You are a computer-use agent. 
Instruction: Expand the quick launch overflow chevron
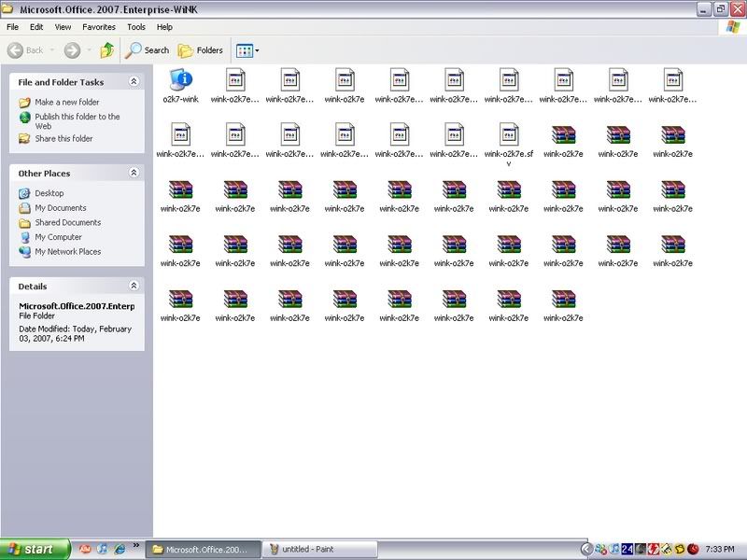pos(135,546)
